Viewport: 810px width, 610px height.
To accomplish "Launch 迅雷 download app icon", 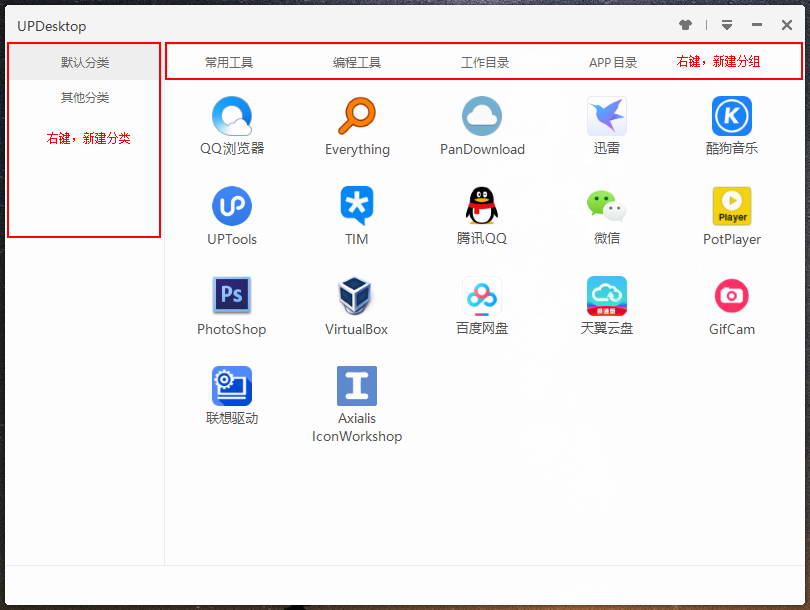I will pos(607,117).
